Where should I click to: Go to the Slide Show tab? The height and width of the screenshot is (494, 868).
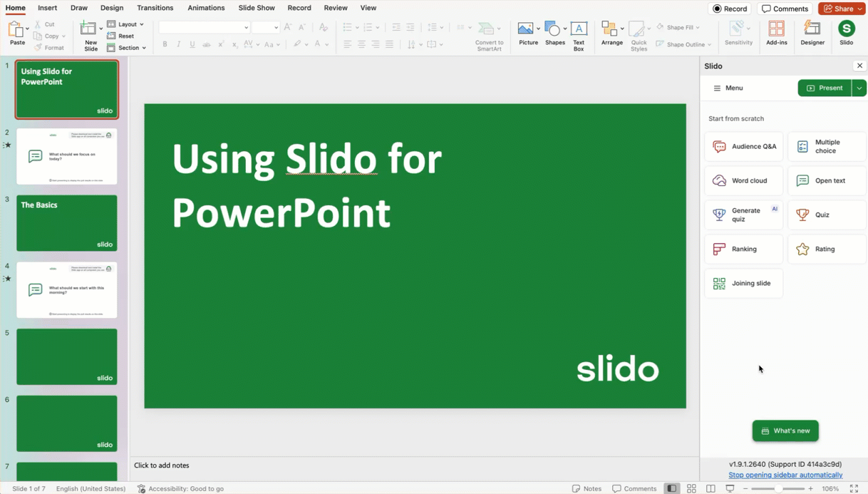pos(257,8)
